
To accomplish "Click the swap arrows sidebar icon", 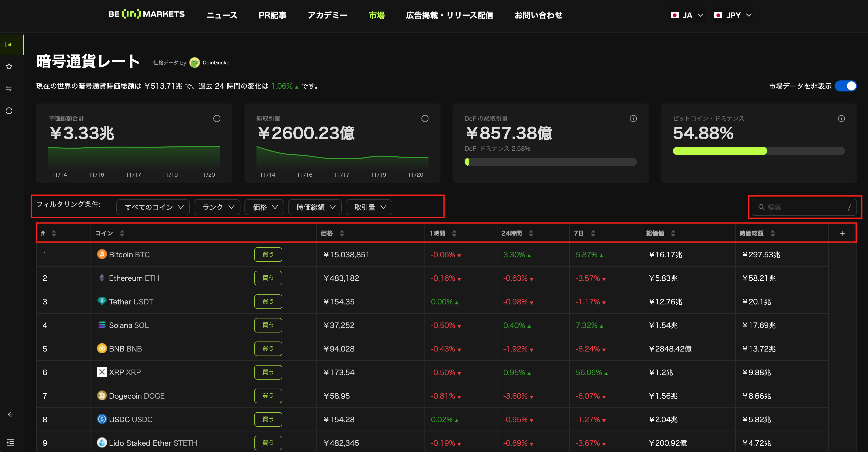I will coord(9,89).
